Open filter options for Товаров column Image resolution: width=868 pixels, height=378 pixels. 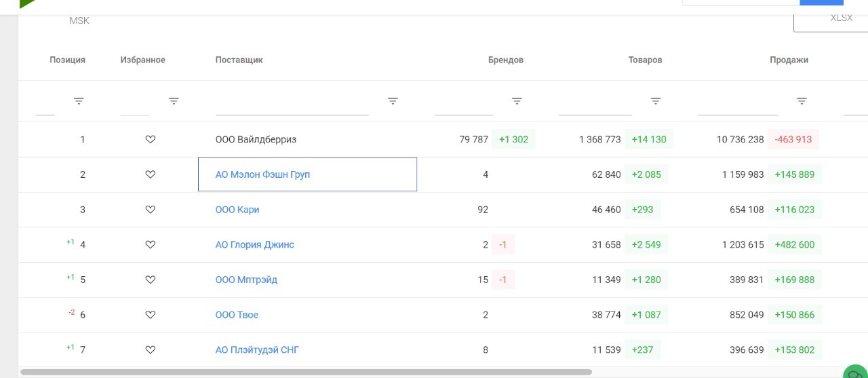(656, 101)
